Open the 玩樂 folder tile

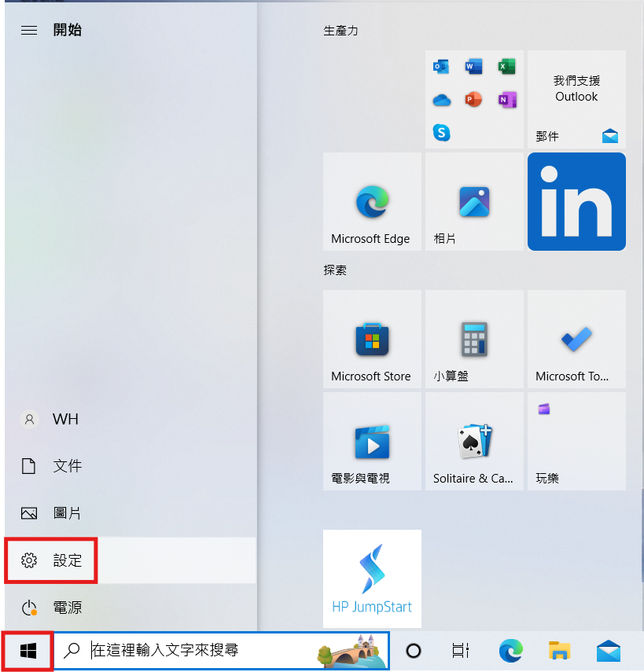pos(576,441)
